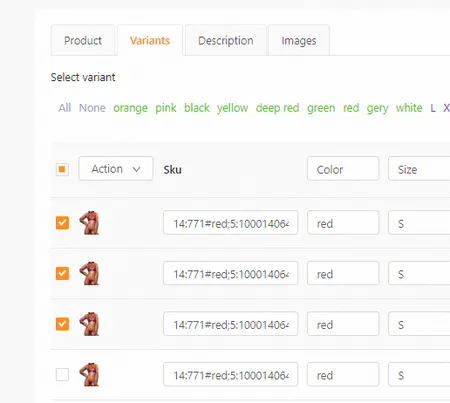Viewport: 450px width, 403px height.
Task: Uncheck the first variant row checkbox
Action: pyautogui.click(x=62, y=223)
